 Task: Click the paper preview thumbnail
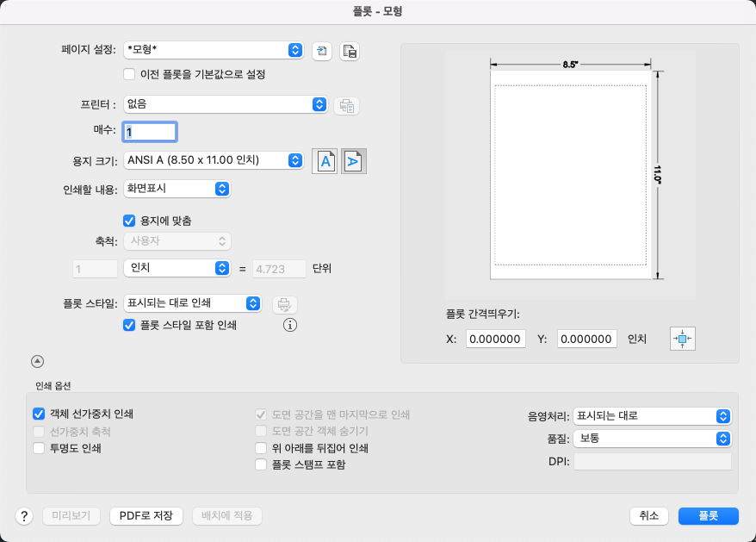(570, 175)
